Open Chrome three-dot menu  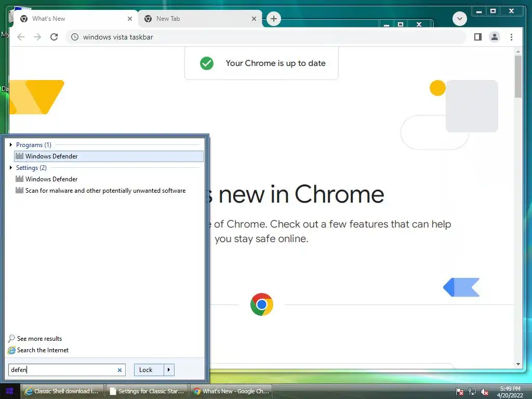(511, 37)
